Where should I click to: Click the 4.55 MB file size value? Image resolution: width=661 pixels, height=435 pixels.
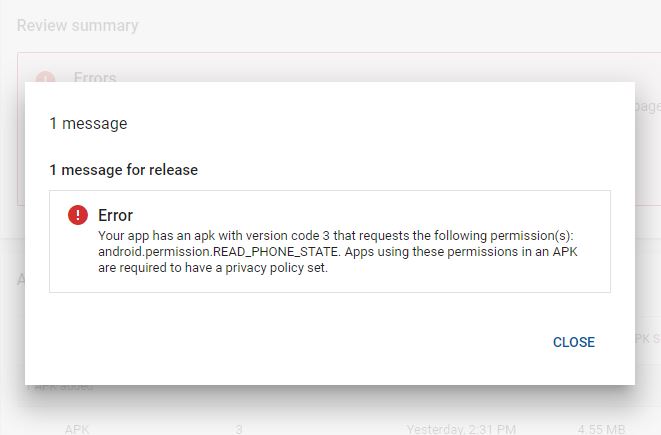(x=601, y=429)
